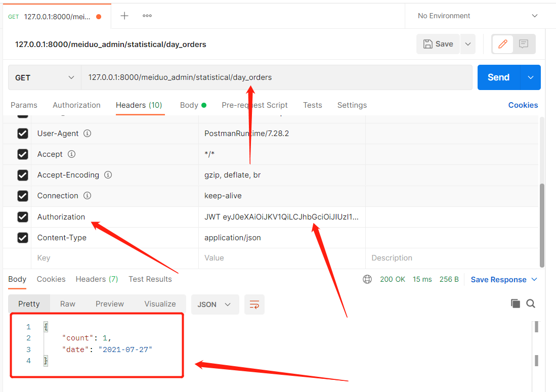Screen dimensions: 556x392
Task: Switch response view to Preview
Action: point(110,304)
